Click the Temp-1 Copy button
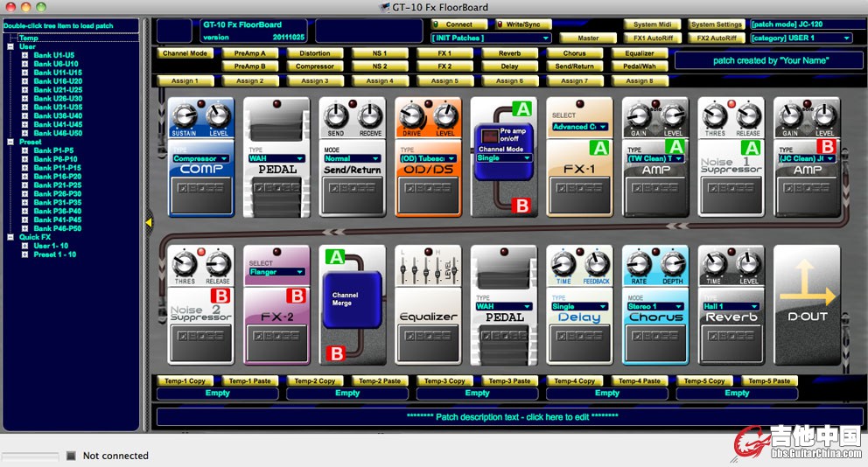The image size is (868, 467). 185,380
